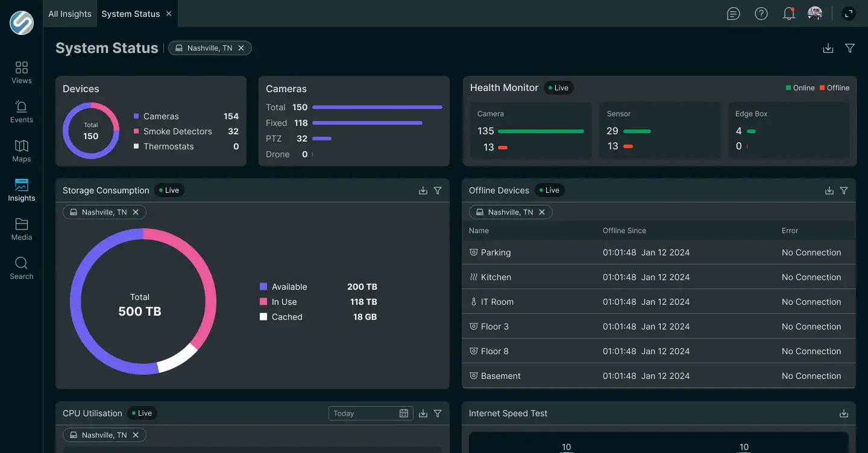868x453 pixels.
Task: Sort by the Error column header
Action: pos(790,231)
